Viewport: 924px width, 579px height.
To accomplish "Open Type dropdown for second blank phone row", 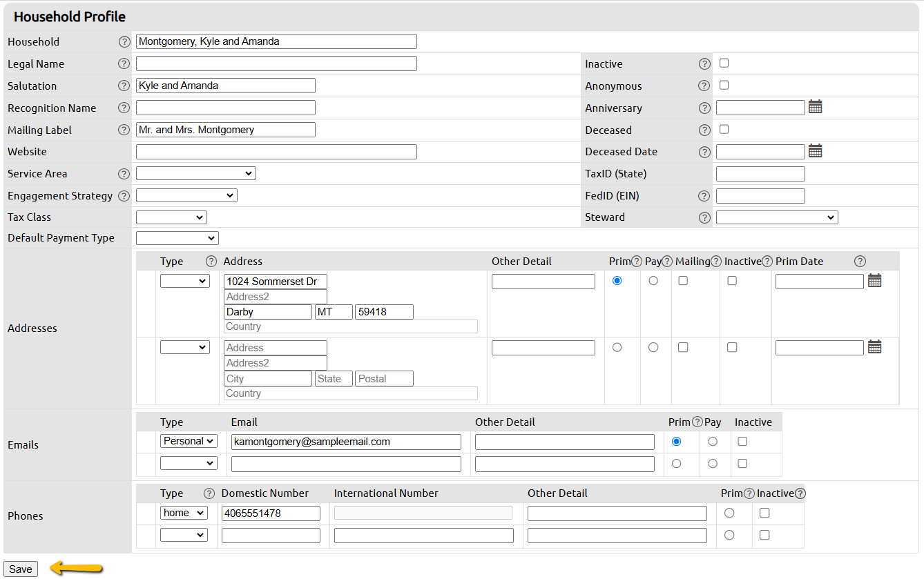I will pos(184,535).
